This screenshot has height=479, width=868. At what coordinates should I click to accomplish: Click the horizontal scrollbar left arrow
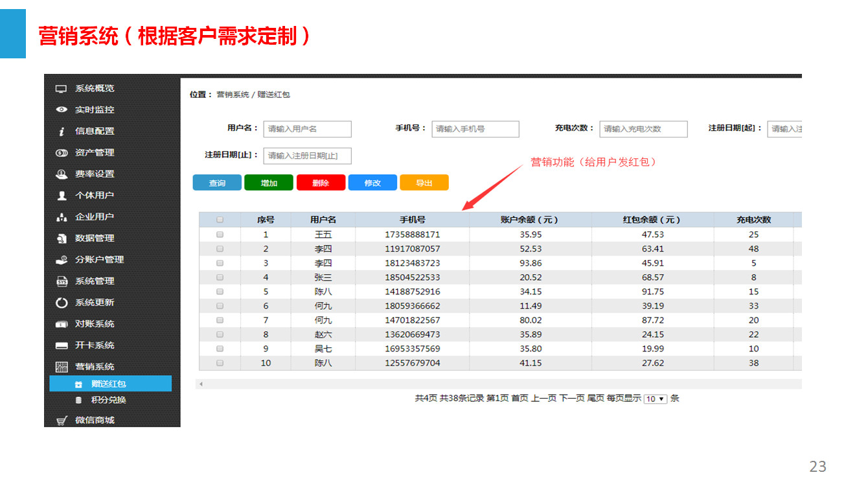click(201, 384)
